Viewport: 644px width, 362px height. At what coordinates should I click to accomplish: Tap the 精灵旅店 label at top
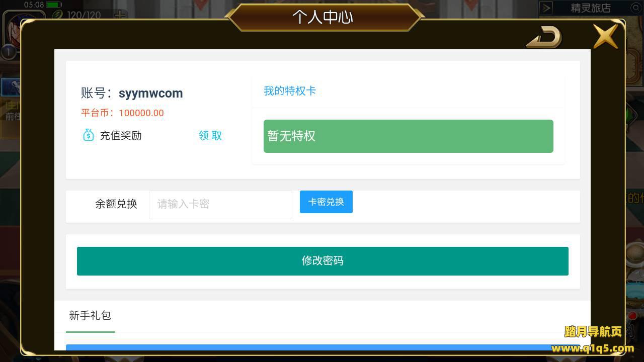pos(591,8)
